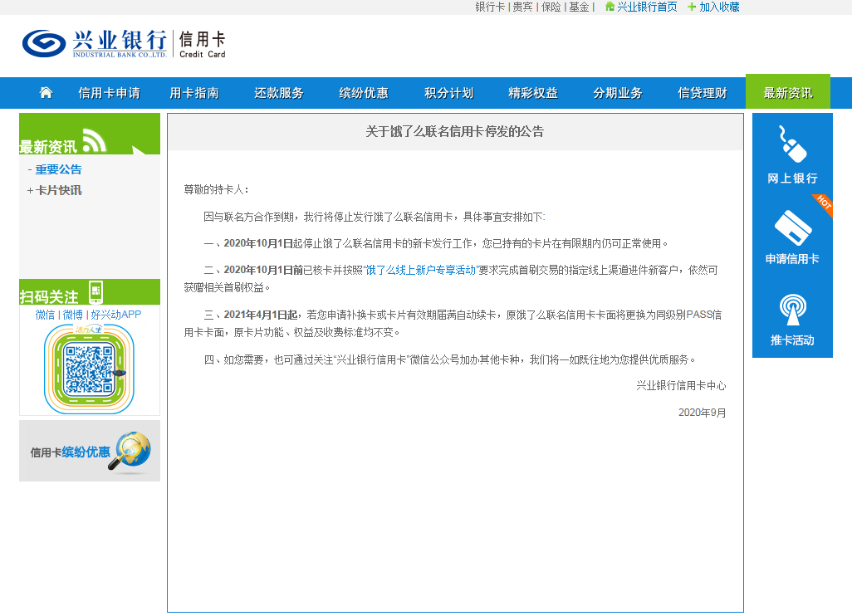852x616 pixels.
Task: Click the 保险 top link
Action: point(551,7)
